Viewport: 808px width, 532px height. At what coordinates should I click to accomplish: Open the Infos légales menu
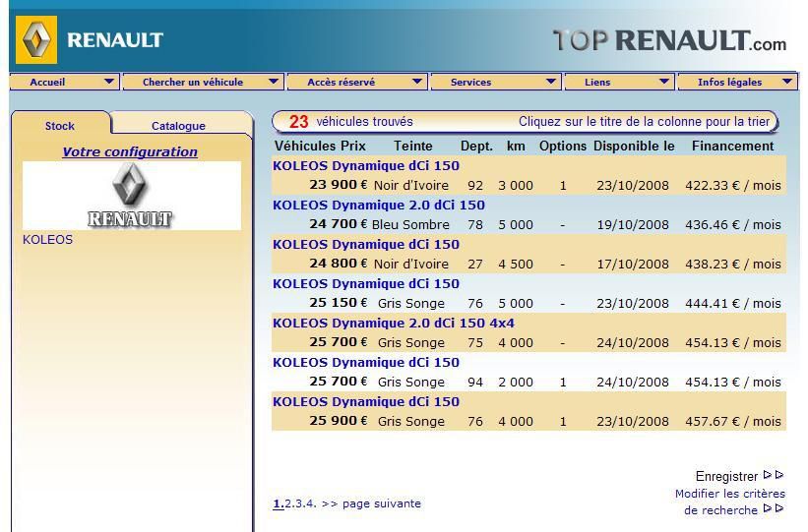[737, 82]
